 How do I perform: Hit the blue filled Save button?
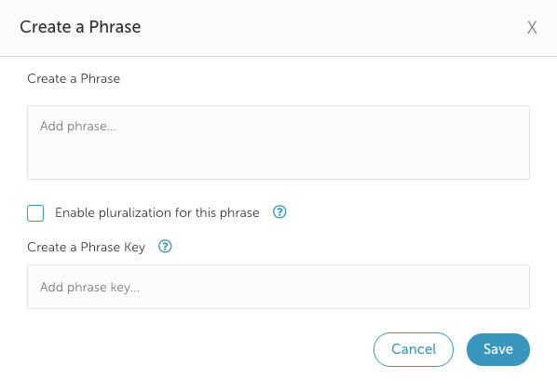tap(498, 349)
